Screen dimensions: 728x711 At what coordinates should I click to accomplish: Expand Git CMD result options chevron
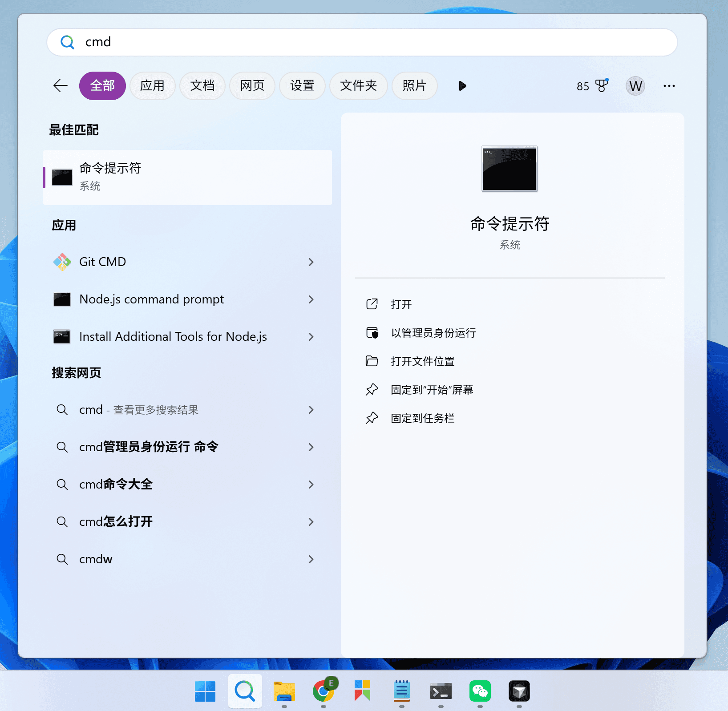(311, 262)
